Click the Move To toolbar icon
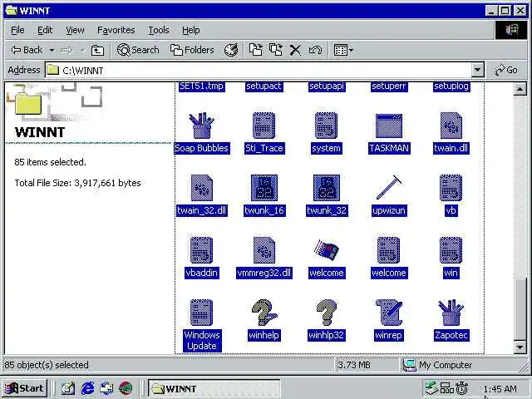The height and width of the screenshot is (399, 532). (256, 51)
